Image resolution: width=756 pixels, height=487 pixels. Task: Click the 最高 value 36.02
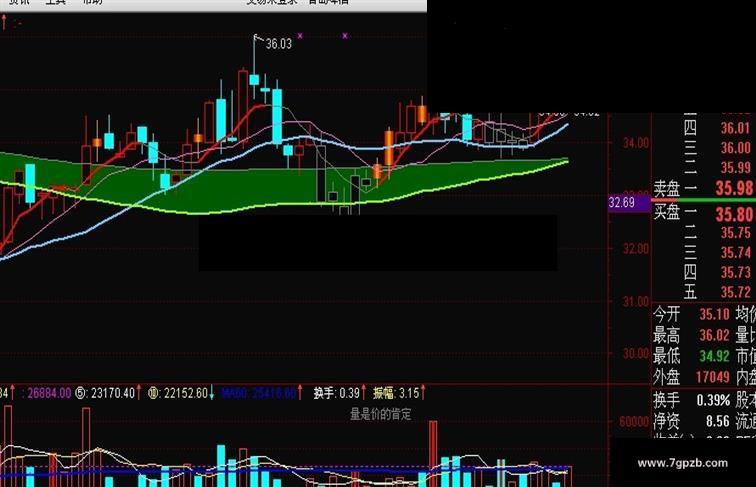tap(715, 335)
